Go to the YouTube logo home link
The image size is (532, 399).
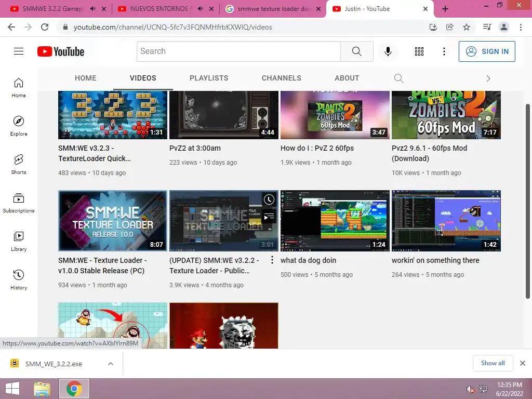[x=61, y=51]
